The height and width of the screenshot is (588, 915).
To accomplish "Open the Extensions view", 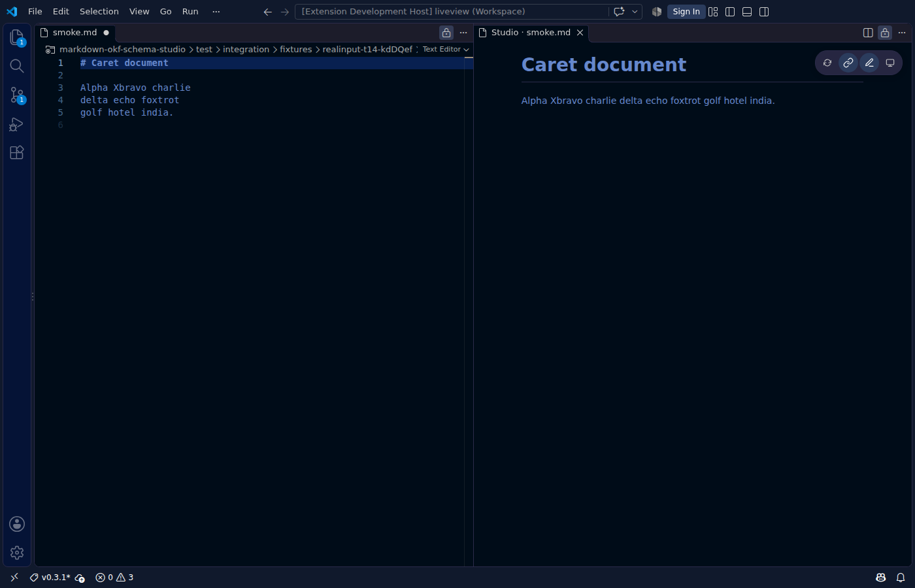I will point(17,153).
